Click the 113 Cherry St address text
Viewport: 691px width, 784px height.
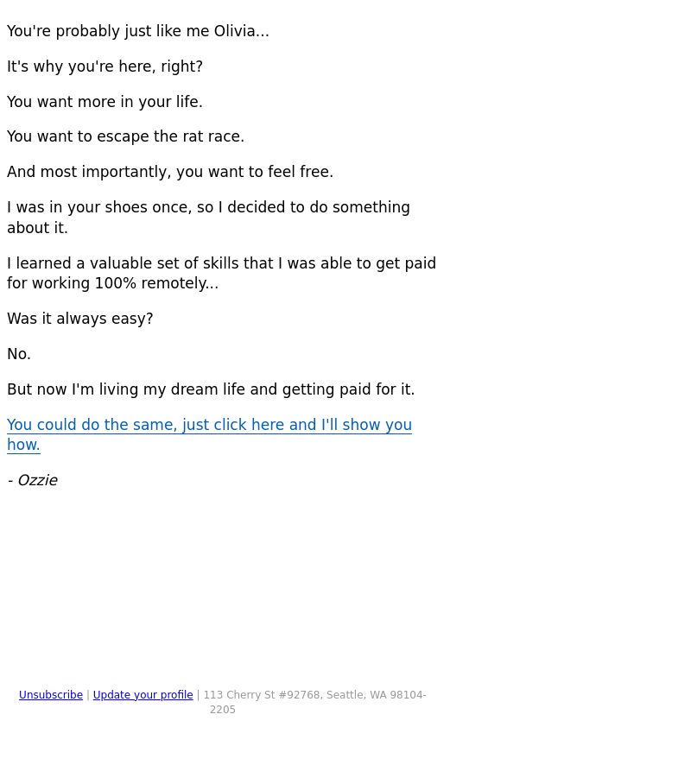tap(314, 695)
